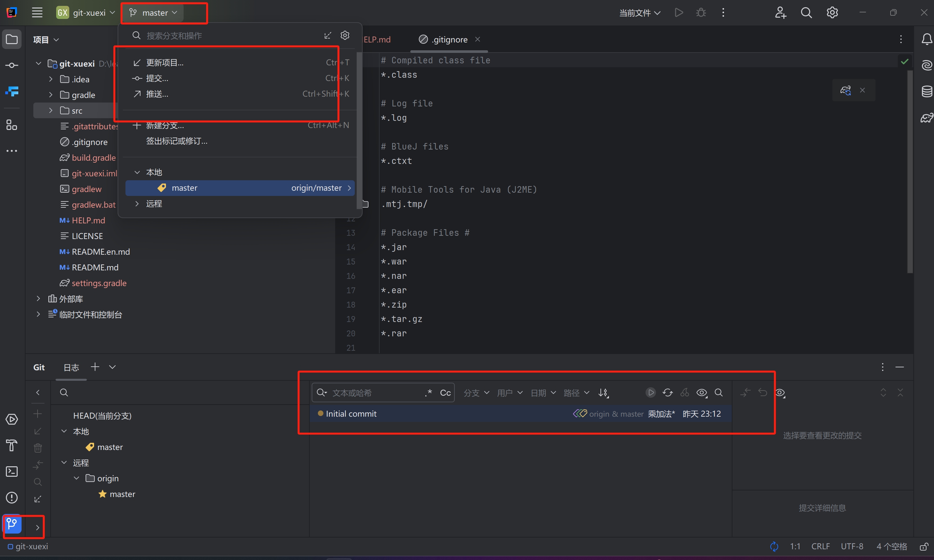The image size is (934, 560).
Task: Open the Git tool window icon
Action: pyautogui.click(x=12, y=524)
